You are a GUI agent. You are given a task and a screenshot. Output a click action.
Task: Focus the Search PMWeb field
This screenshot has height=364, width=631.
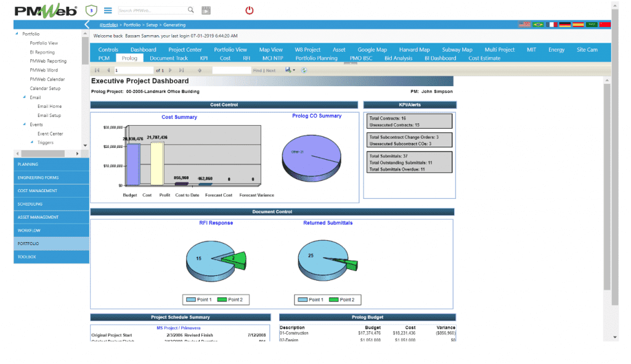pos(152,10)
